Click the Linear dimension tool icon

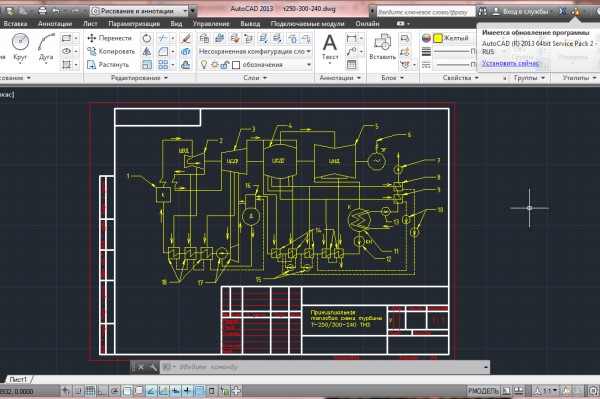click(x=351, y=38)
